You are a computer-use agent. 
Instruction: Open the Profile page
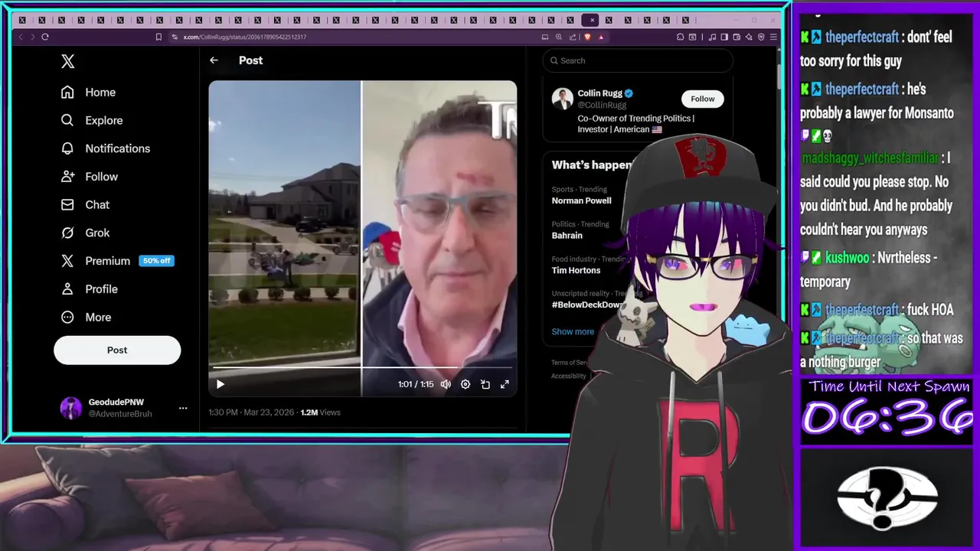[x=89, y=289]
